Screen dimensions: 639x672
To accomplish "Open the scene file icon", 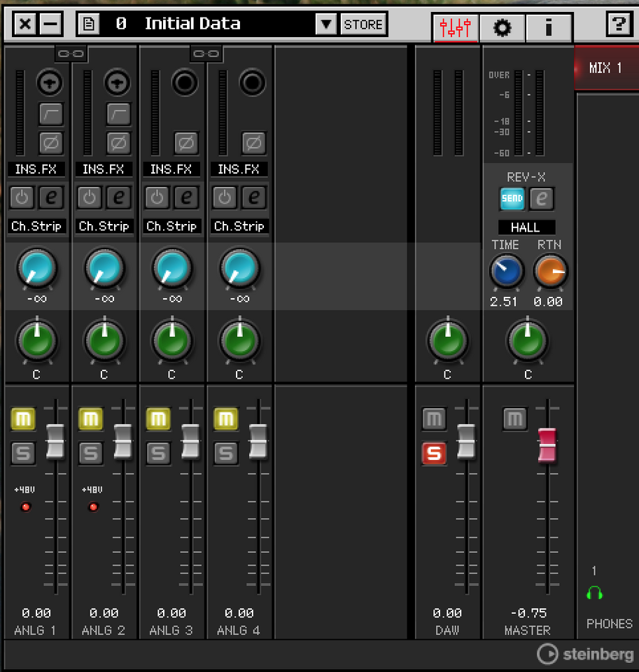I will click(89, 24).
